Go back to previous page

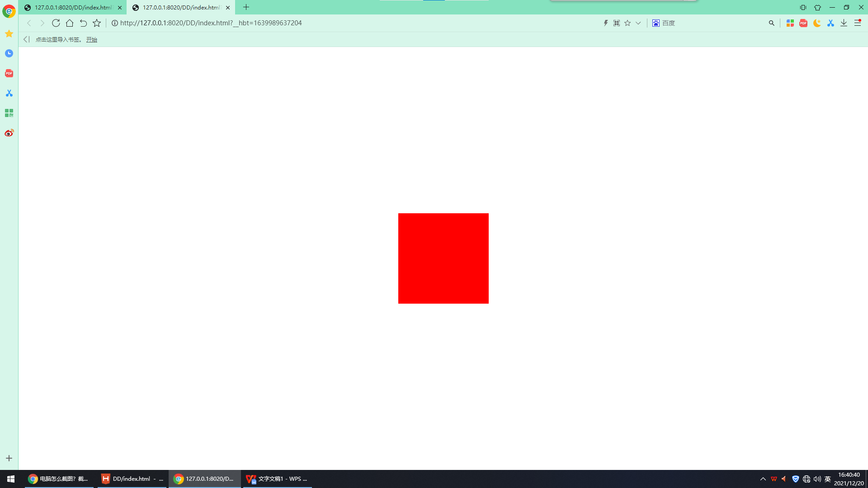coord(29,23)
